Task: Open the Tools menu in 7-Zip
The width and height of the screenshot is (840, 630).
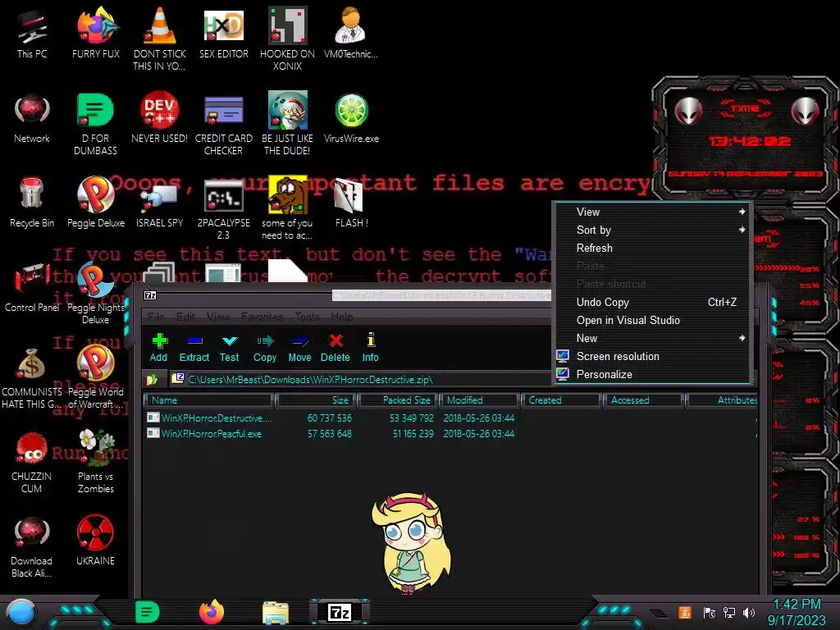Action: pyautogui.click(x=307, y=317)
